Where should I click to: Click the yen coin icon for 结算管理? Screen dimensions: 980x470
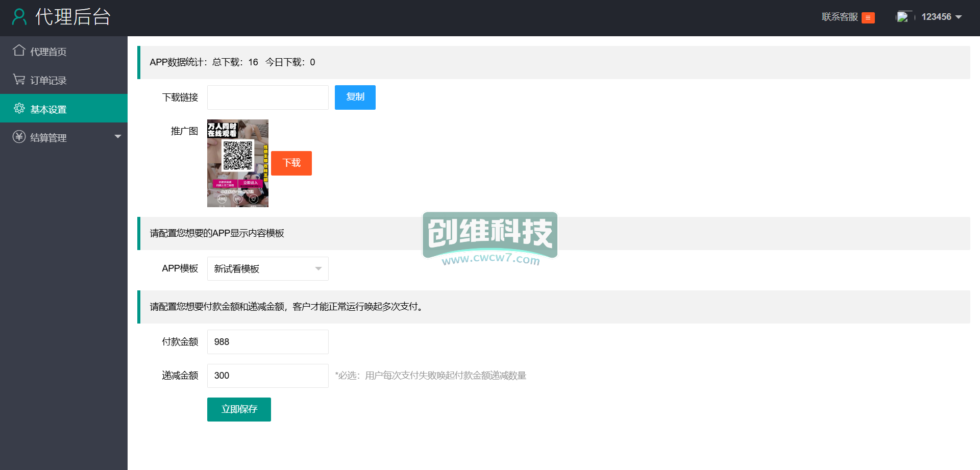[x=19, y=137]
